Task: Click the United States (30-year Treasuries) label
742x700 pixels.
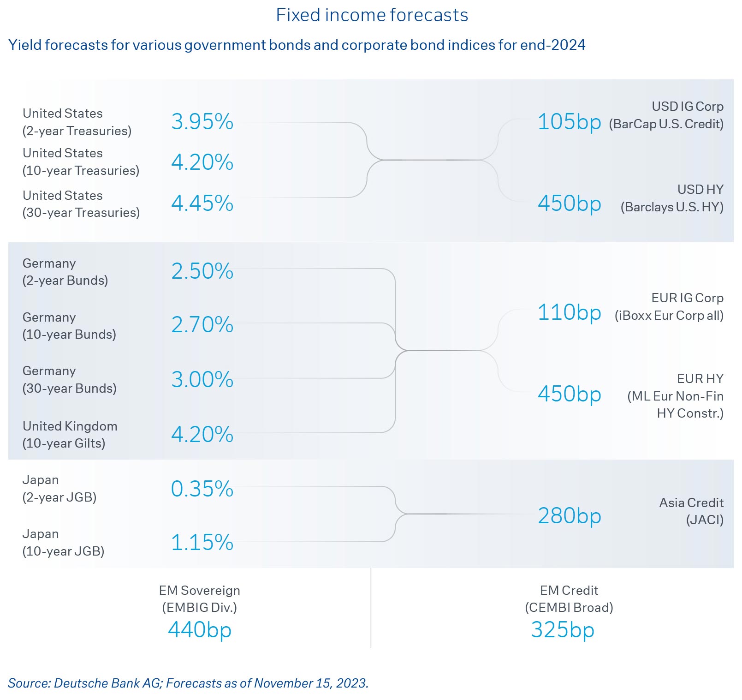Action: coord(81,204)
